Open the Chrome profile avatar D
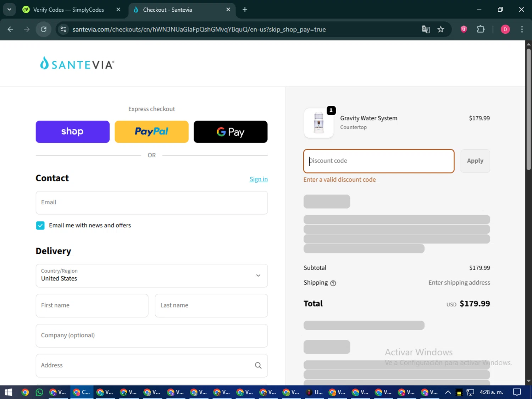The width and height of the screenshot is (532, 399). tap(505, 29)
